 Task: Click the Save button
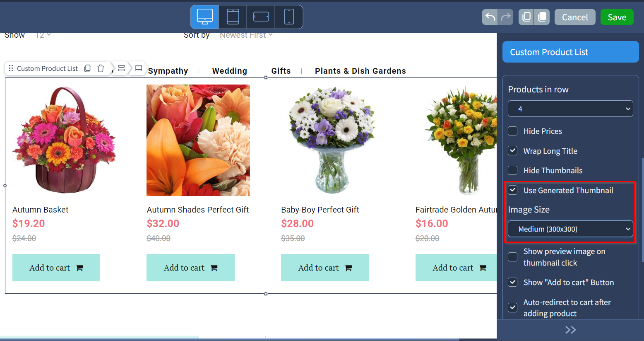(x=617, y=17)
